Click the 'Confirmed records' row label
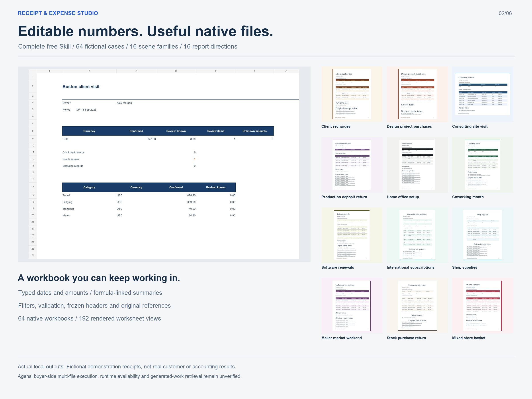Screen dimensions: 532x399 point(73,153)
